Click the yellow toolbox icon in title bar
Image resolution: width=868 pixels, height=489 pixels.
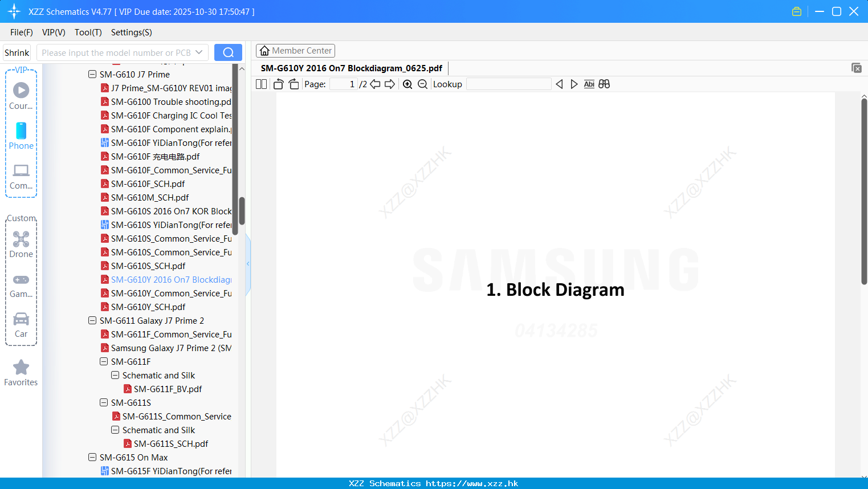tap(797, 11)
